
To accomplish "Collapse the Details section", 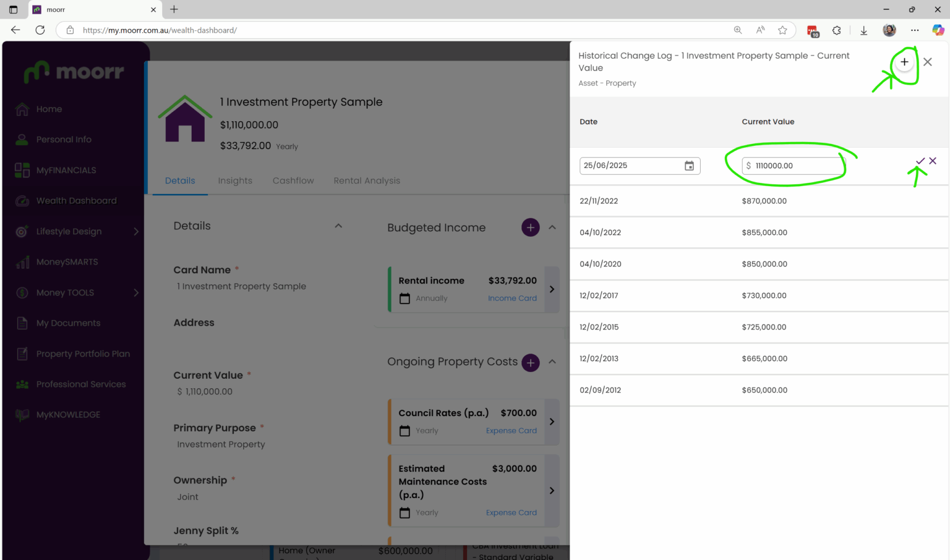I will [x=338, y=226].
